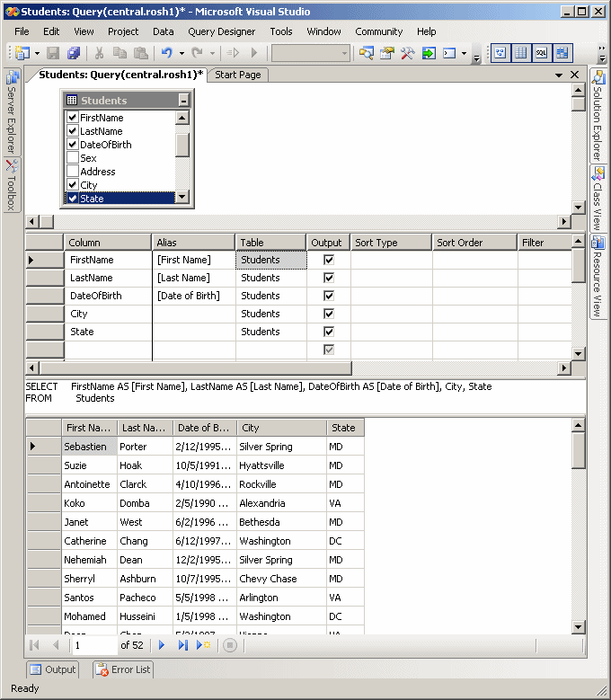This screenshot has width=611, height=700.
Task: Open the Server Explorer side panel
Action: tap(12, 111)
